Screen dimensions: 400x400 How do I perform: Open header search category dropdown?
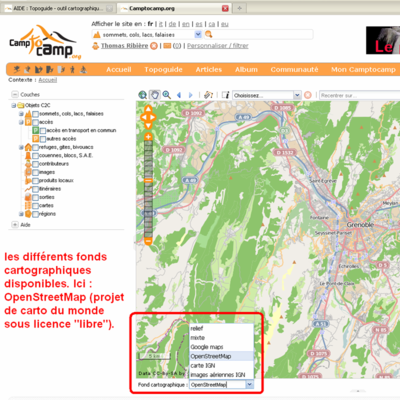pyautogui.click(x=198, y=34)
